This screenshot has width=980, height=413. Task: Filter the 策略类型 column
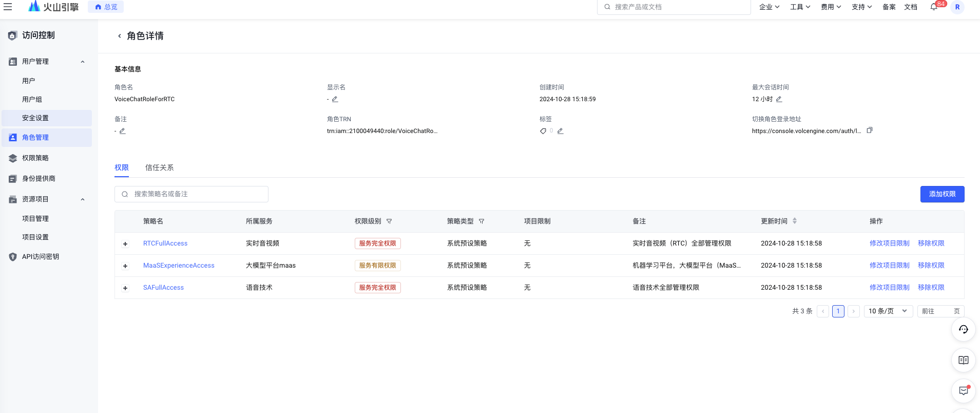[x=482, y=221]
